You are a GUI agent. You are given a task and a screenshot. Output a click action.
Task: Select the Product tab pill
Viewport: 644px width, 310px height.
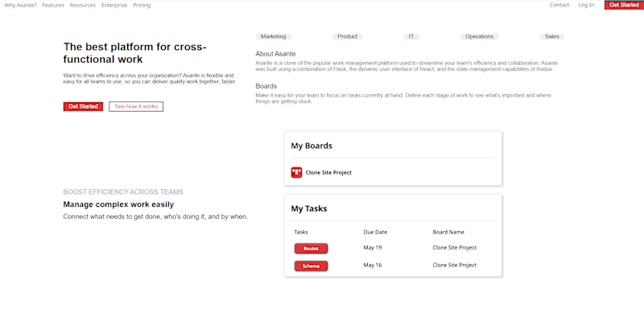pos(348,36)
